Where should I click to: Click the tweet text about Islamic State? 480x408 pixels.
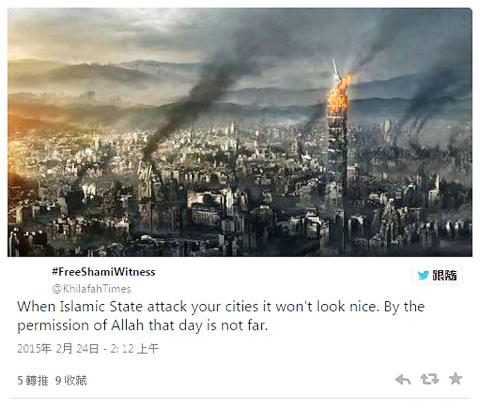pyautogui.click(x=221, y=316)
